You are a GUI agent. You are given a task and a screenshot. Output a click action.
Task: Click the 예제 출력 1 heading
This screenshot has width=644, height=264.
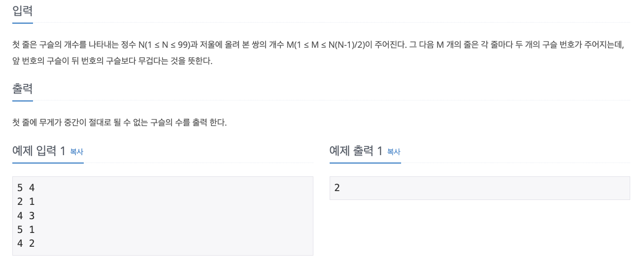pyautogui.click(x=356, y=151)
